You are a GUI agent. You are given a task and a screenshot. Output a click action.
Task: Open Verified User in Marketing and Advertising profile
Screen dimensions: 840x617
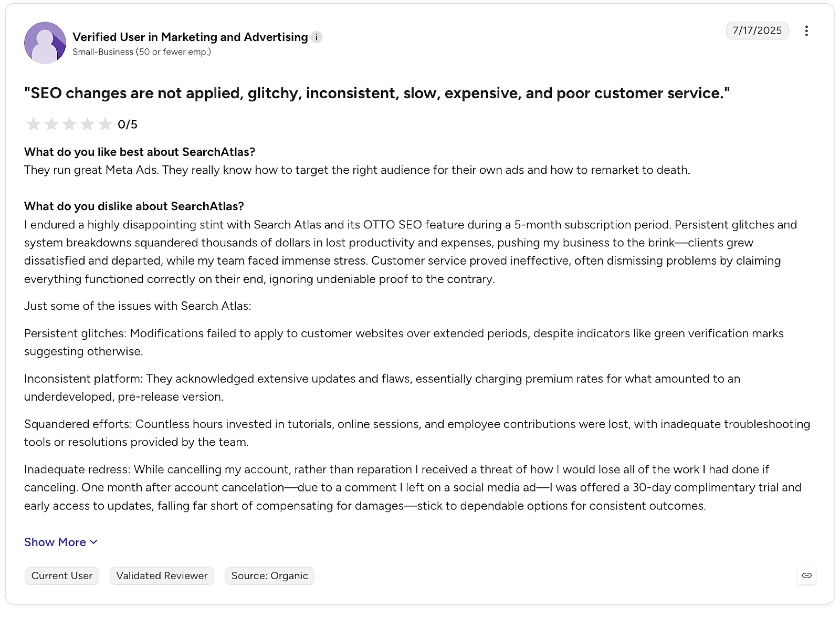(x=190, y=37)
